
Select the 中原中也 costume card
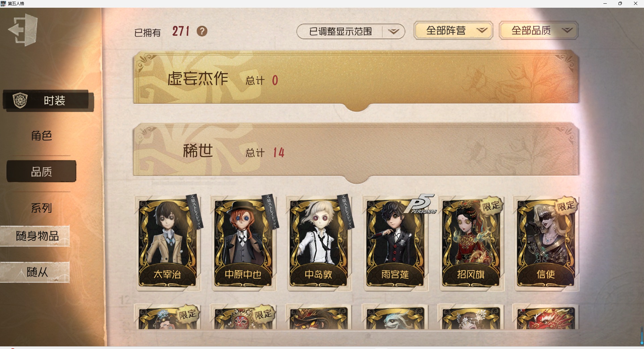[244, 243]
